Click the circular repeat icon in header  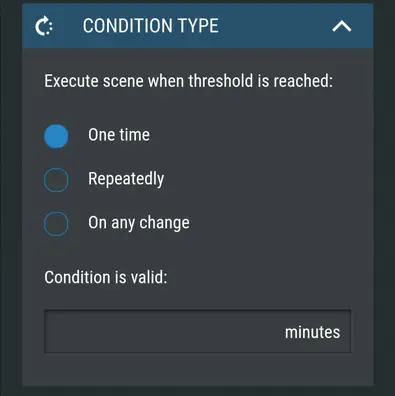(44, 26)
